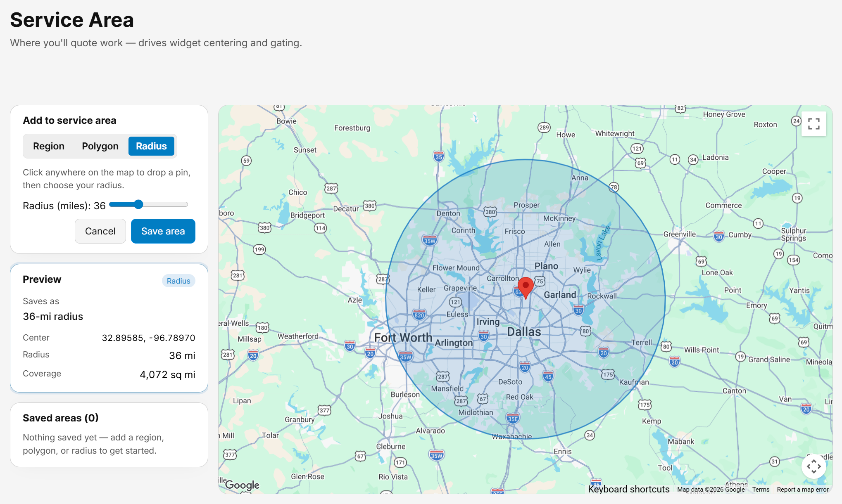
Task: Open the map Terms link
Action: point(761,490)
